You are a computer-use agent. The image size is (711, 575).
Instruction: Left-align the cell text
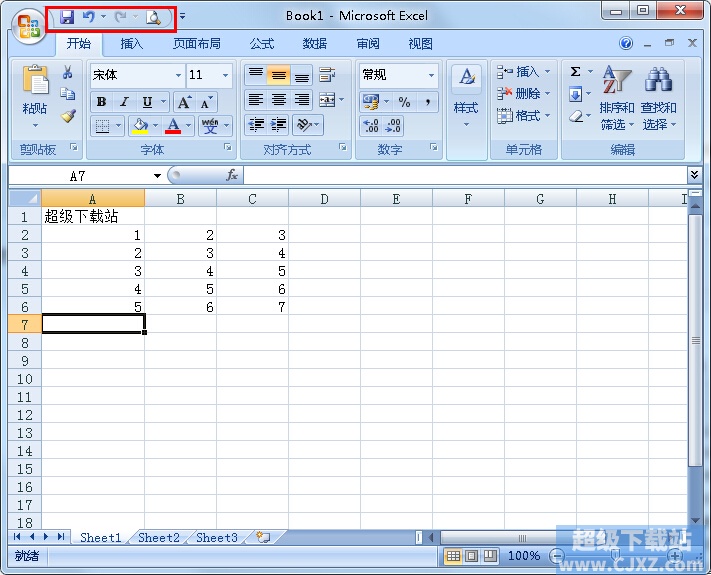click(x=256, y=100)
